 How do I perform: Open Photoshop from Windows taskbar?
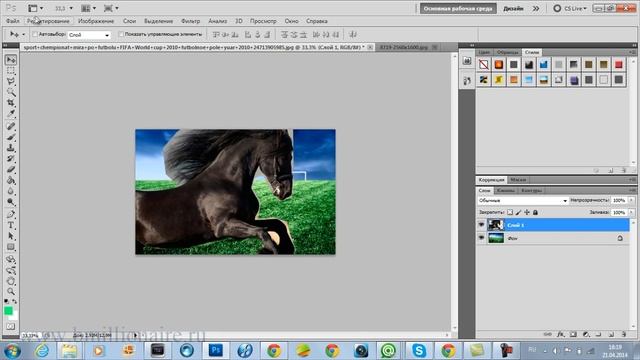pyautogui.click(x=216, y=350)
